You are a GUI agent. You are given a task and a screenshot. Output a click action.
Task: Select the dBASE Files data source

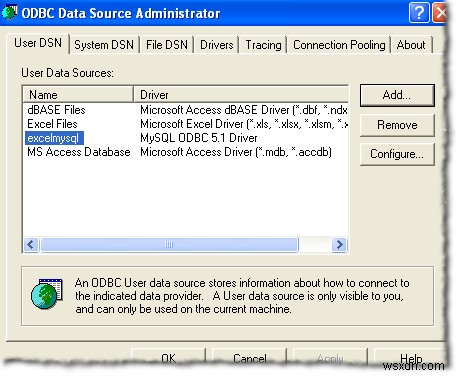click(56, 110)
